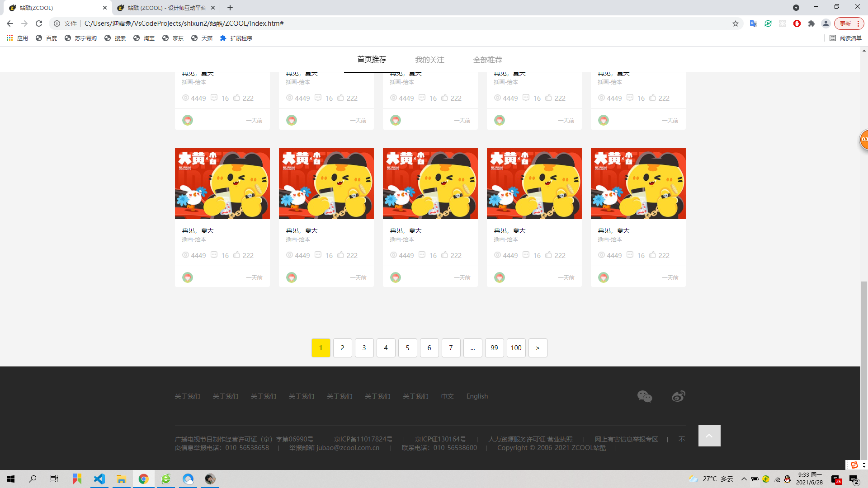This screenshot has width=868, height=488.
Task: Reload the page with refresh icon
Action: [39, 23]
